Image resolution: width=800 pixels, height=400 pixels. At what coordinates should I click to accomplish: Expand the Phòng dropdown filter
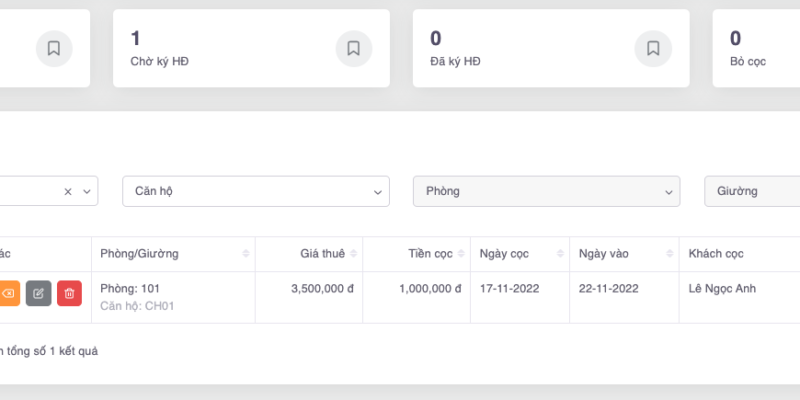tap(546, 191)
